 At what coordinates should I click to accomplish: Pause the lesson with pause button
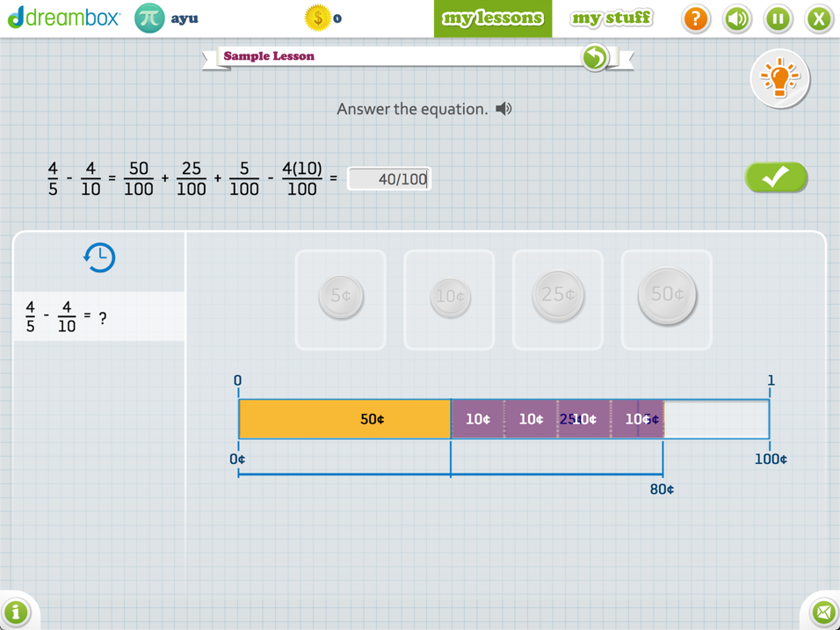(x=778, y=18)
